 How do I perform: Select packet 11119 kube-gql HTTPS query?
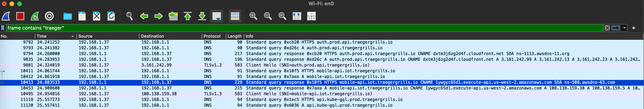pos(322,100)
